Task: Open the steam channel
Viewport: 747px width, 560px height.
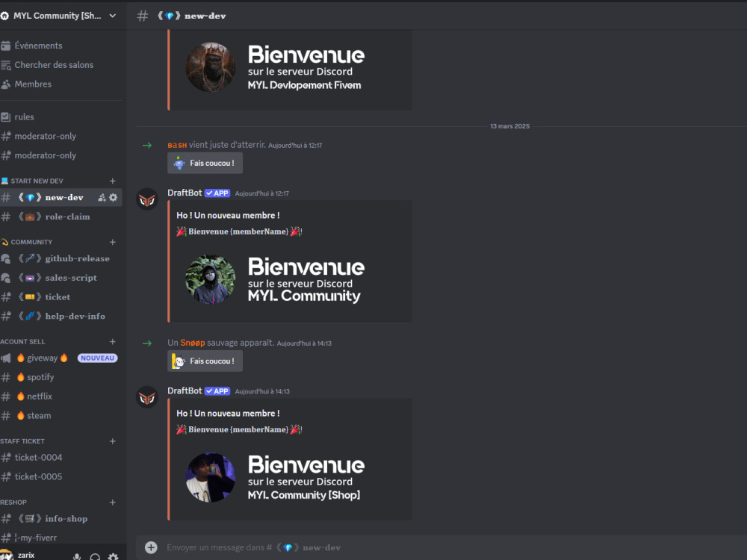Action: tap(61, 415)
